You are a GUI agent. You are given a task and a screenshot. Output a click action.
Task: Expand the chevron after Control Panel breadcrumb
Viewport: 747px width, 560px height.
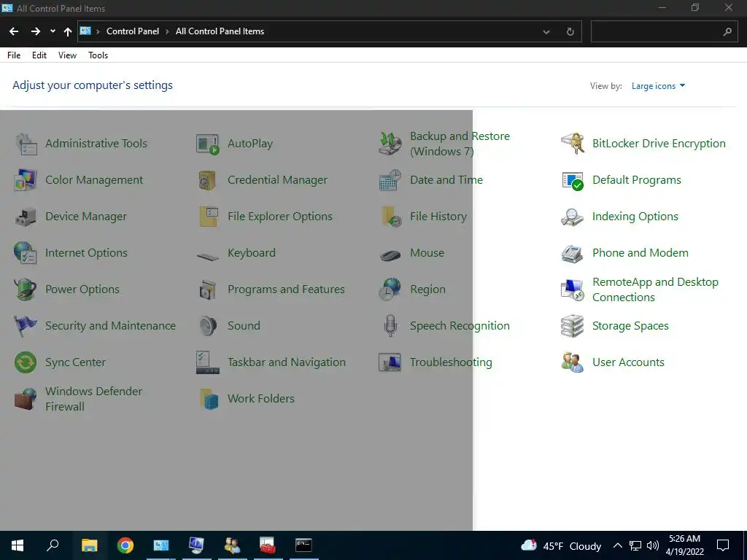point(167,31)
